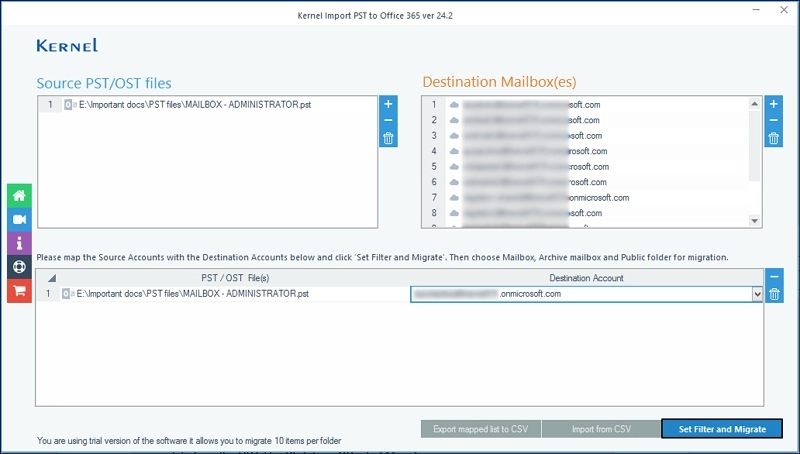Click PST file icon in source list row
Viewport: 800px width, 454px height.
[x=69, y=105]
